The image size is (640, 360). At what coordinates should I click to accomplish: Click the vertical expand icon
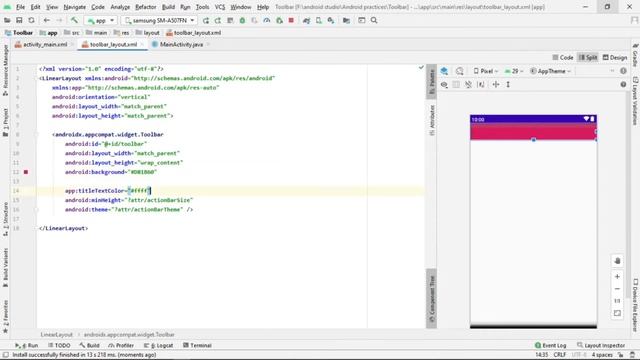click(x=508, y=84)
